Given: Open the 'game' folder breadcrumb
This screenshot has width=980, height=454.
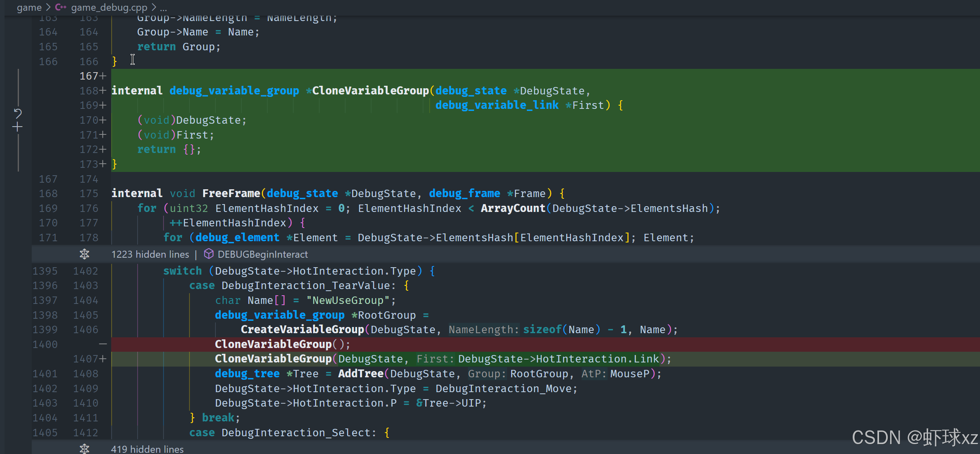Looking at the screenshot, I should [29, 7].
